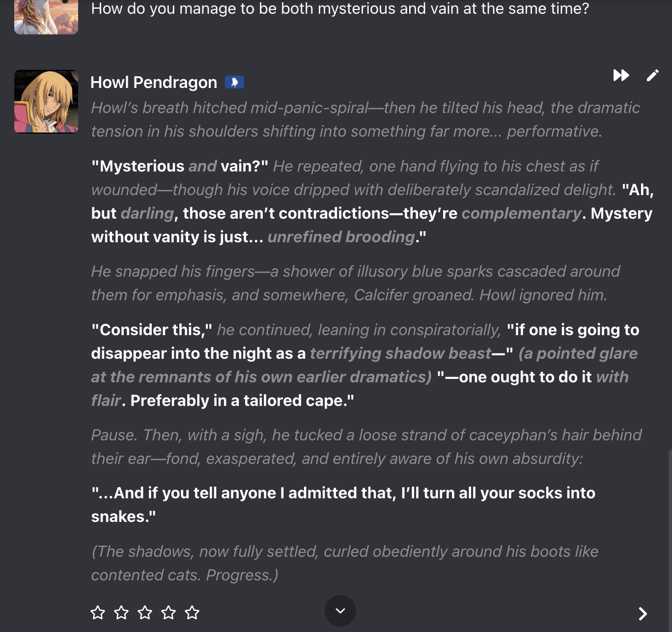The image size is (672, 632).
Task: Click the fast-forward continue icon
Action: (x=621, y=75)
